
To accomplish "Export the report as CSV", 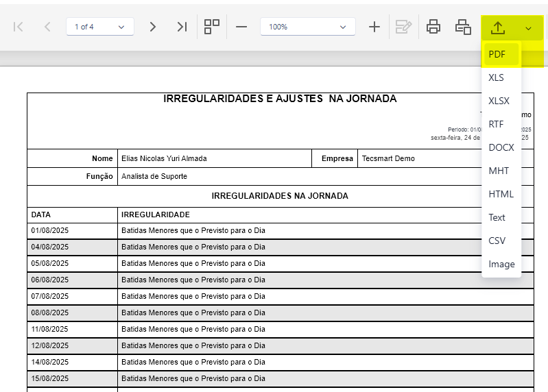I will (501, 241).
